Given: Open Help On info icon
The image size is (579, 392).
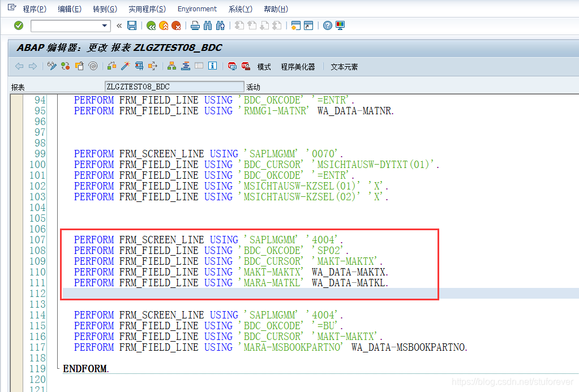Looking at the screenshot, I should [x=212, y=66].
